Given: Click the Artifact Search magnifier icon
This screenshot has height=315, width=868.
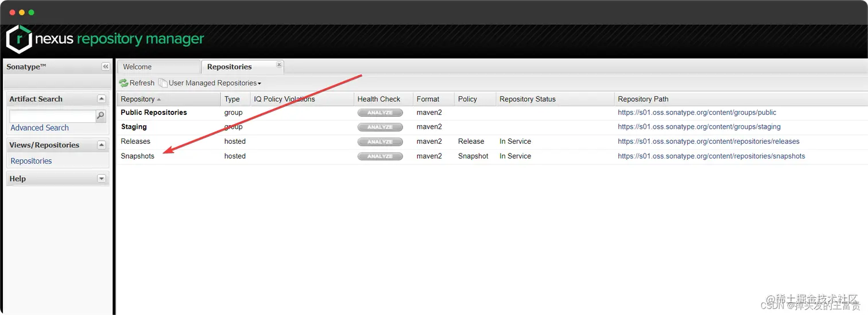Looking at the screenshot, I should (100, 116).
